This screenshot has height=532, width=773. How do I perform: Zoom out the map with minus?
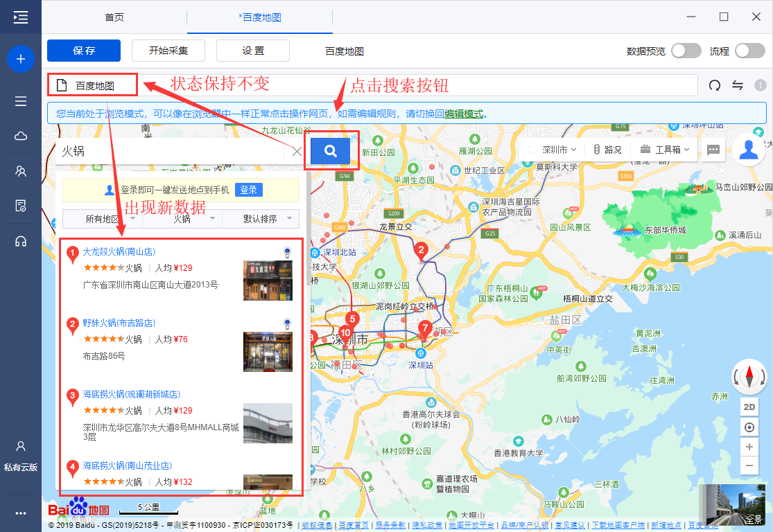point(749,465)
